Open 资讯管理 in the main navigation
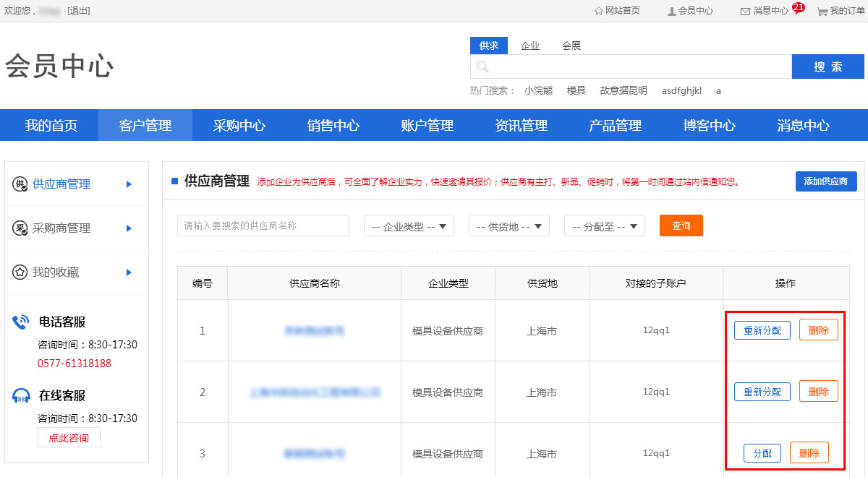868x477 pixels. click(x=522, y=125)
